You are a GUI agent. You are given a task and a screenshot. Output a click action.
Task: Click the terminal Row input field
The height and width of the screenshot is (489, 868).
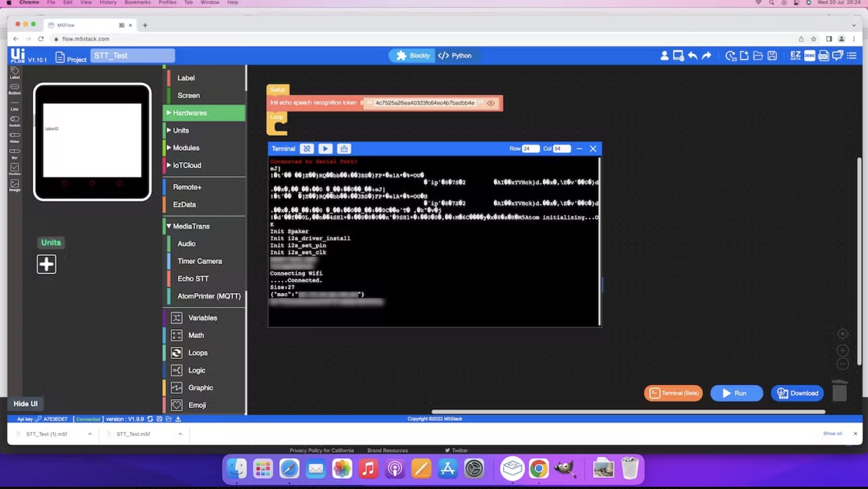(530, 149)
